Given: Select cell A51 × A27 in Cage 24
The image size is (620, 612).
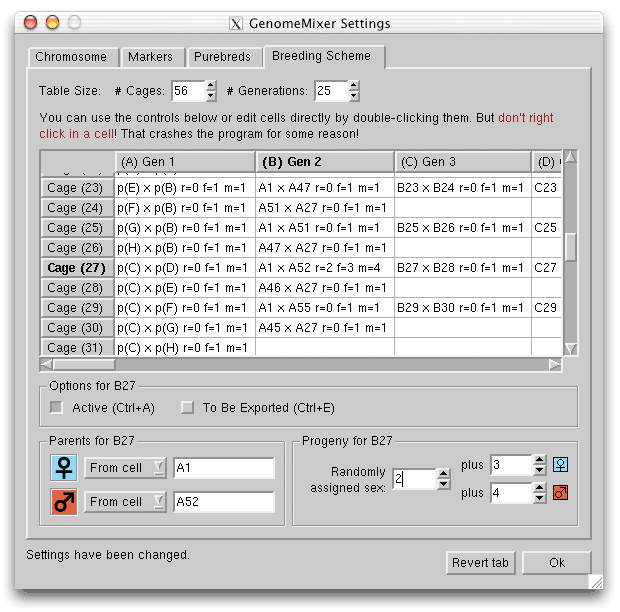Looking at the screenshot, I should pos(325,208).
